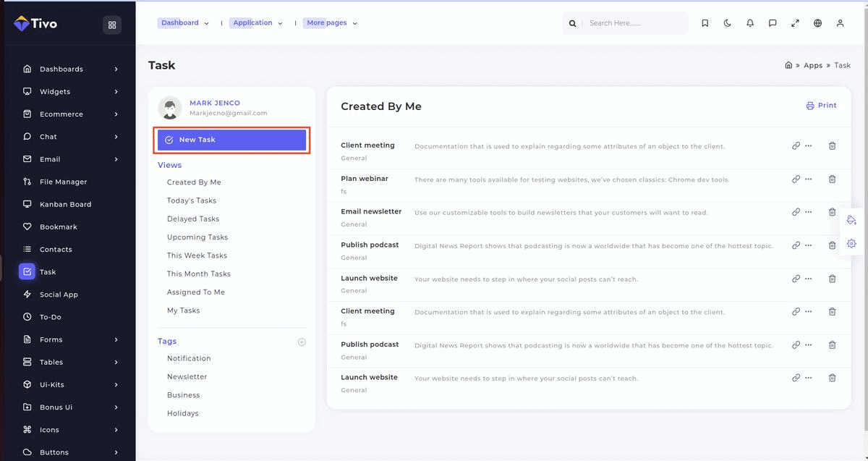Add a new tag with plus icon
The image size is (868, 461).
pos(302,342)
